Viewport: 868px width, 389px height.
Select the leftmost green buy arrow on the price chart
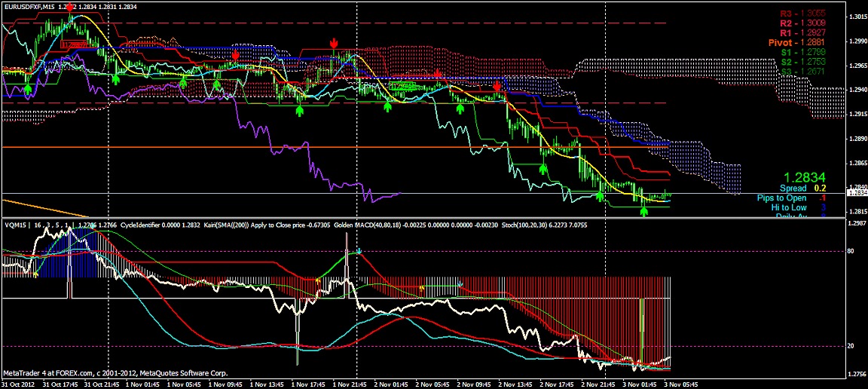pos(28,89)
